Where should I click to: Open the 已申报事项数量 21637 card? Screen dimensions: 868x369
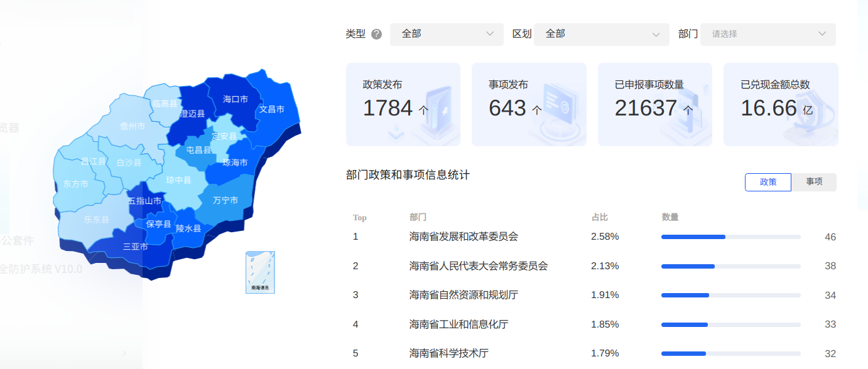[655, 104]
